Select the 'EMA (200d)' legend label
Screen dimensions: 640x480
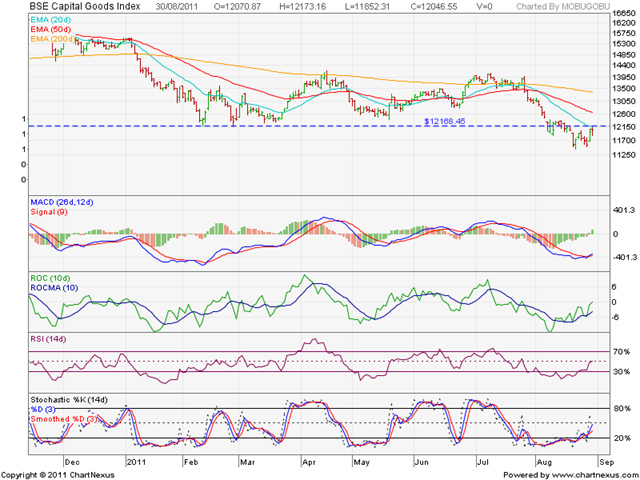click(x=52, y=39)
